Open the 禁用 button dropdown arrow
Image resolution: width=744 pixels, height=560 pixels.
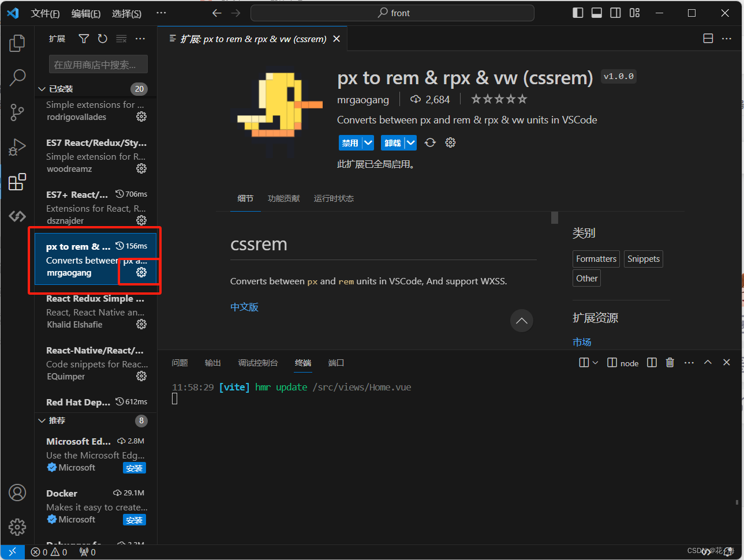pos(368,142)
